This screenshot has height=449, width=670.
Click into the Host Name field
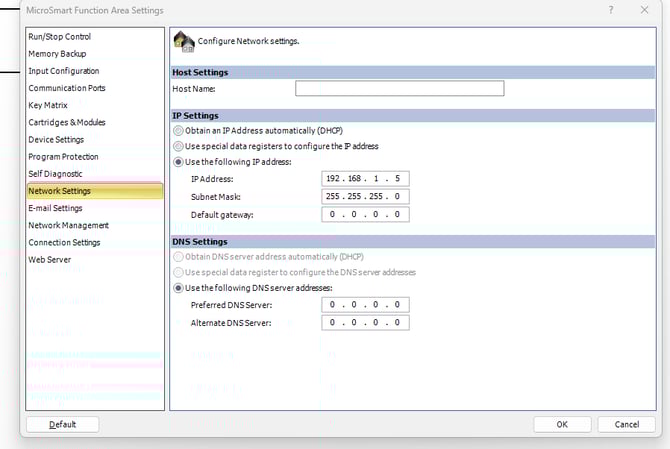pyautogui.click(x=400, y=88)
